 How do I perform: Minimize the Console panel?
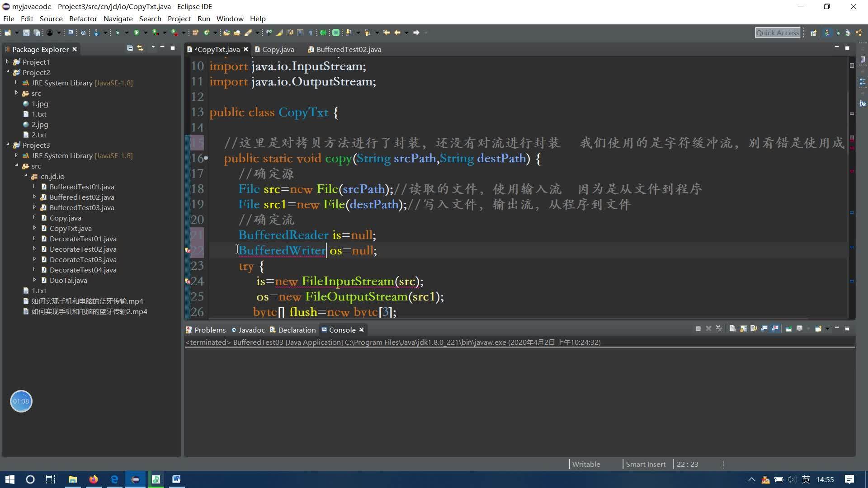(x=837, y=328)
